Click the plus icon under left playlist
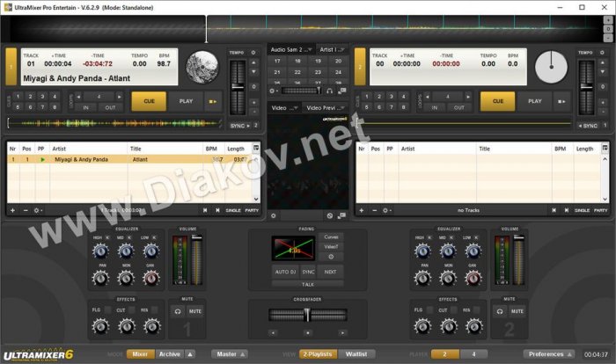Screen dimensions: 616x364 pos(12,211)
